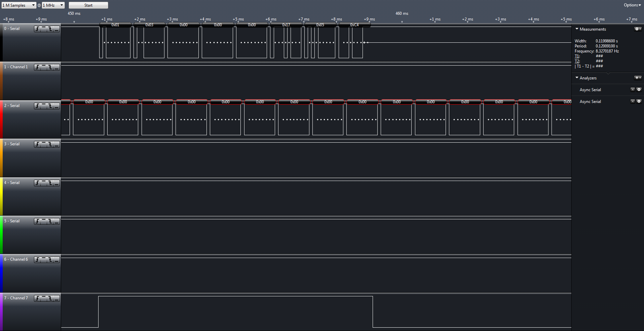
Task: Click the 0 - Serial channel label
Action: [12, 29]
